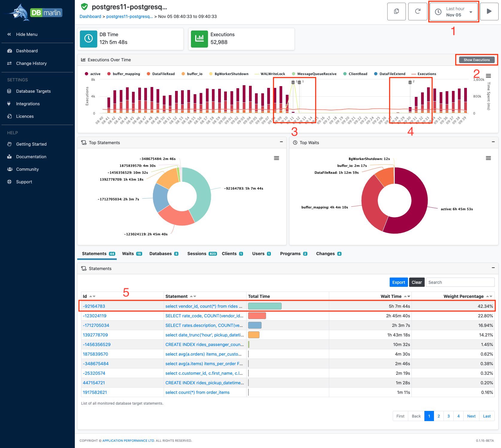Switch to the Users tab
This screenshot has height=448, width=501.
262,254
